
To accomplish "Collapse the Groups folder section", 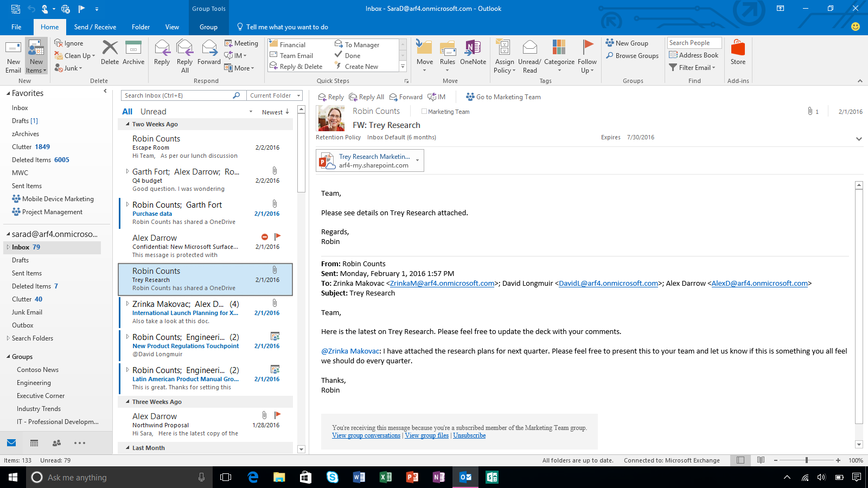I will [x=9, y=357].
